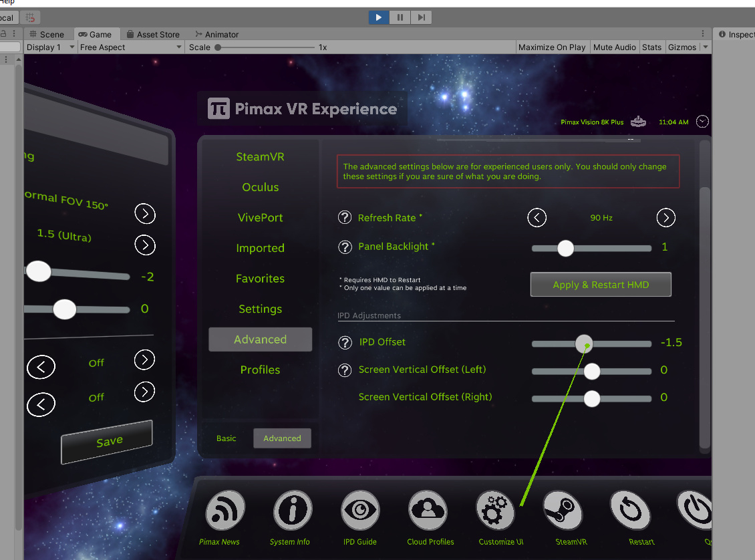Click the left panel slider showing -2
This screenshot has height=560, width=755.
pos(77,273)
